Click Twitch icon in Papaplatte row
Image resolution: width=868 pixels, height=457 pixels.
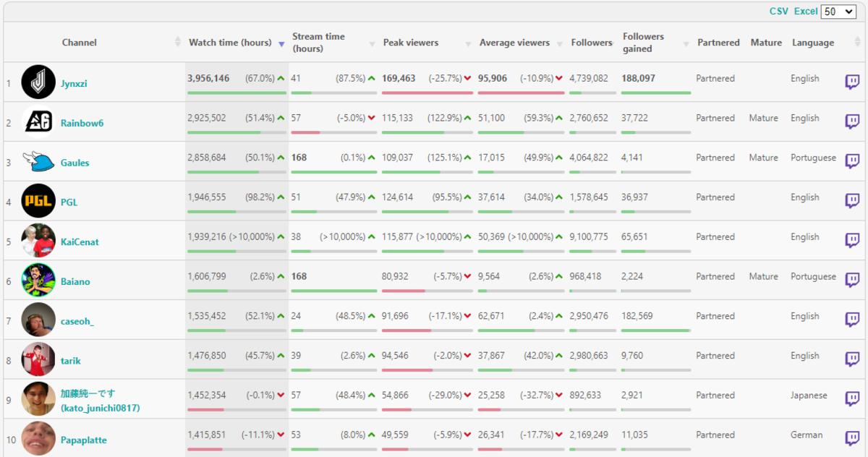click(852, 438)
